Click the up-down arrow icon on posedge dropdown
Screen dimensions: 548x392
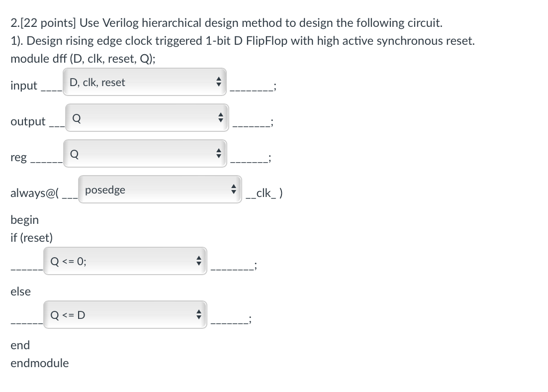pos(233,189)
